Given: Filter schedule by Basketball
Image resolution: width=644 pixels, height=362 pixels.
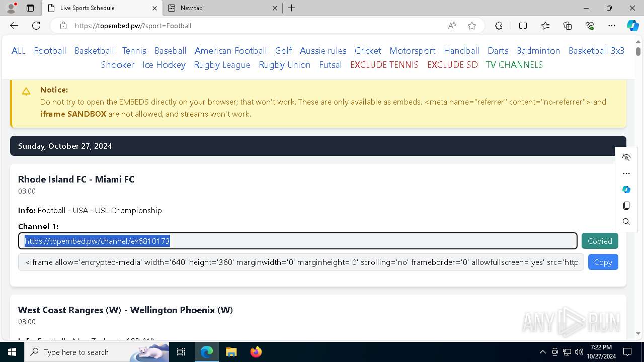Looking at the screenshot, I should point(94,51).
